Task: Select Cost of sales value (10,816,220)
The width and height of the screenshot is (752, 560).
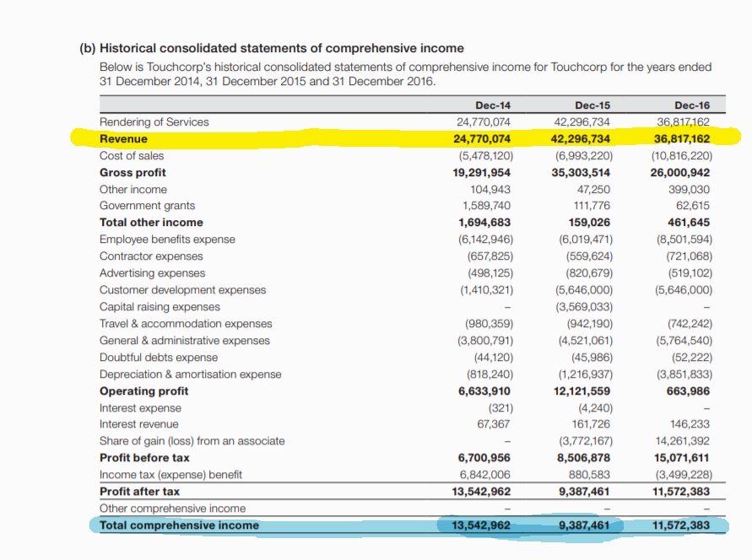Action: 681,156
